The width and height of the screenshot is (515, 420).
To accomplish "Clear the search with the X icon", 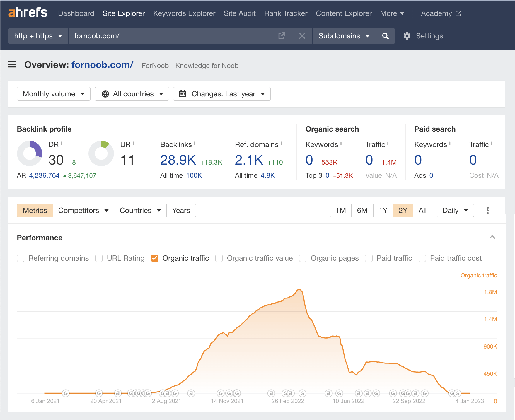I will tap(302, 36).
